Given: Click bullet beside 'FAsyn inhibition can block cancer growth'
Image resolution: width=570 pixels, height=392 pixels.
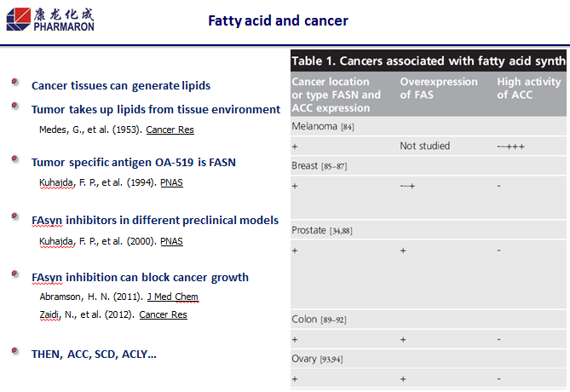Looking at the screenshot, I should click(14, 274).
